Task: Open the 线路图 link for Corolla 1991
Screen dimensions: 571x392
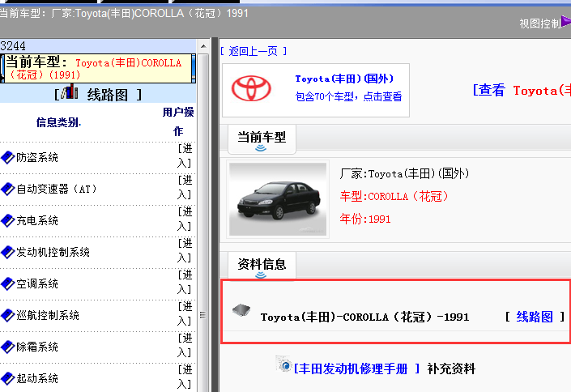Action: pos(535,317)
